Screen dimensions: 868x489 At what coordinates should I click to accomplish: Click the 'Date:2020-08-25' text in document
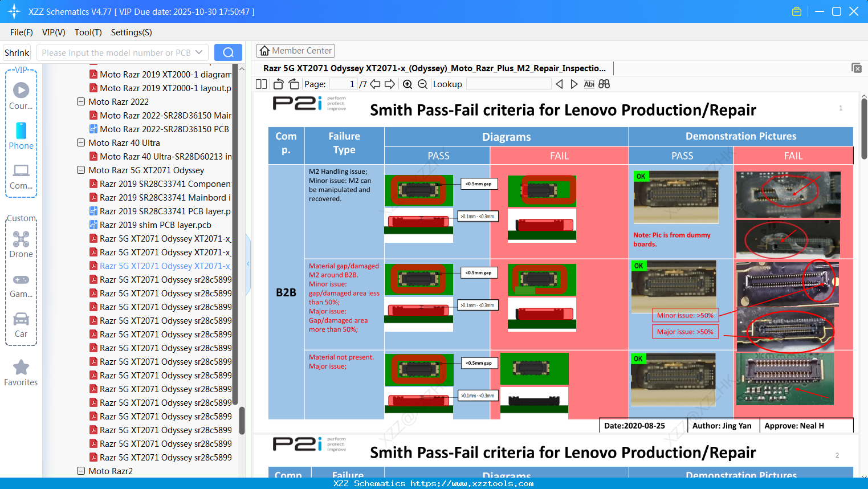coord(634,426)
